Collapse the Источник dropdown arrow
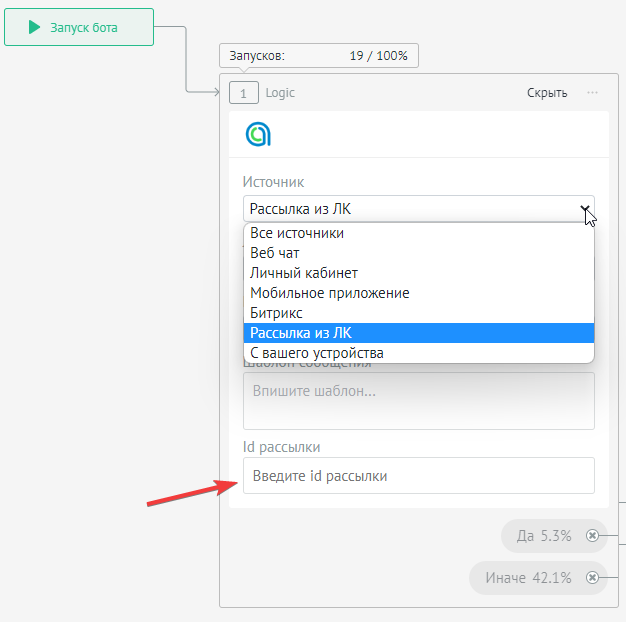This screenshot has height=622, width=626. [584, 209]
